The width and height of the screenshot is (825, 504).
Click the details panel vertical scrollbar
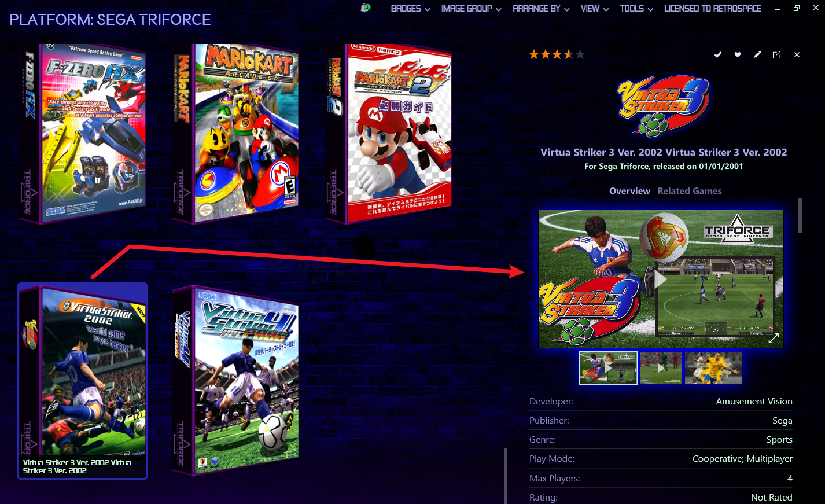pos(800,215)
